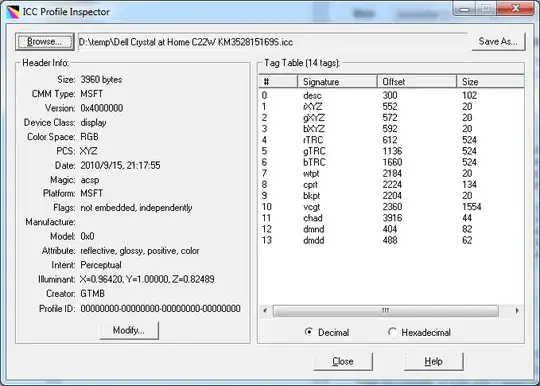Click the Illuminant XYZ values
The image size is (540, 386).
[147, 279]
